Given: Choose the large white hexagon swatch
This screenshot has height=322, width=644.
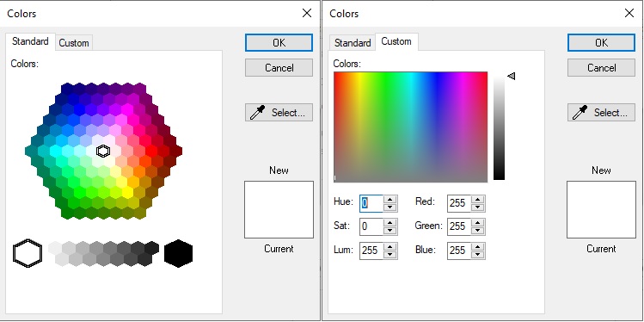Looking at the screenshot, I should 28,253.
